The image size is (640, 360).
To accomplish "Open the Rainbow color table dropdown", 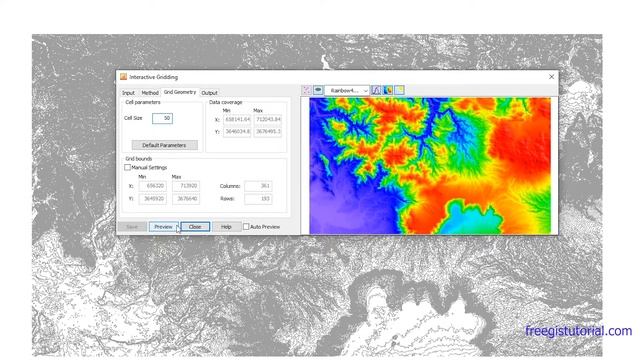I will click(347, 90).
